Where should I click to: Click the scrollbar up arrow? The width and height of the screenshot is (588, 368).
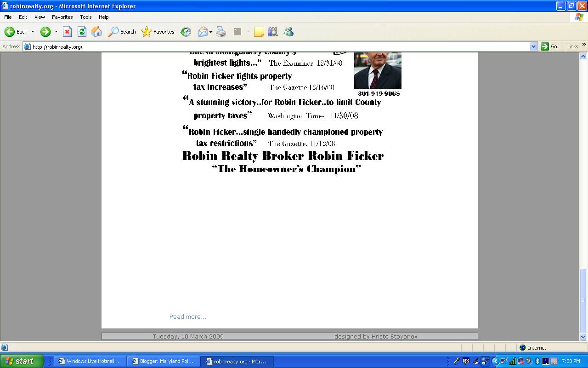click(583, 56)
